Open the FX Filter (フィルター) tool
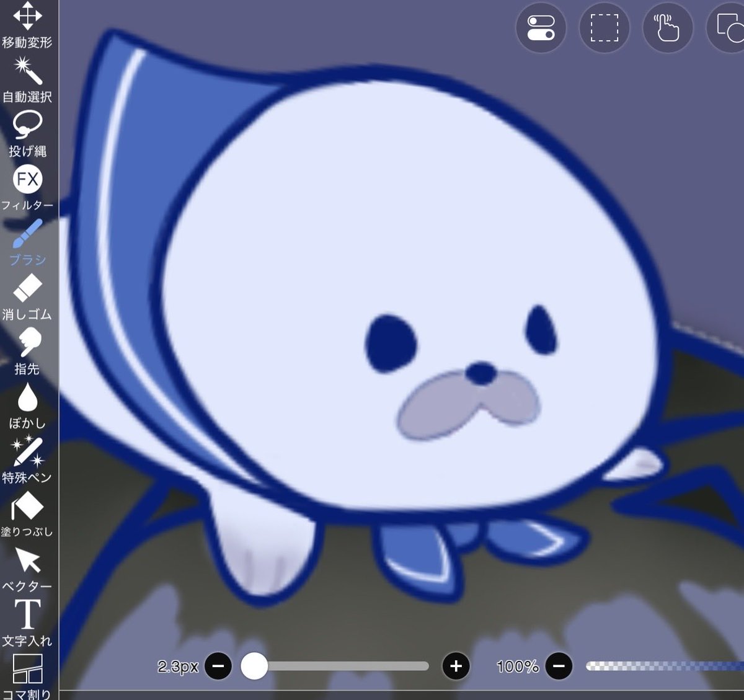The image size is (744, 700). pyautogui.click(x=27, y=188)
